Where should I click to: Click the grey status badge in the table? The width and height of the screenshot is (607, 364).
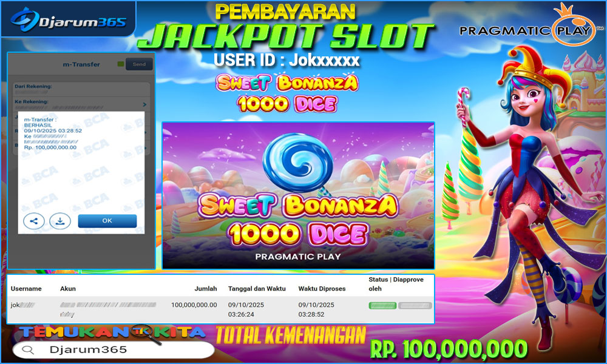point(415,306)
